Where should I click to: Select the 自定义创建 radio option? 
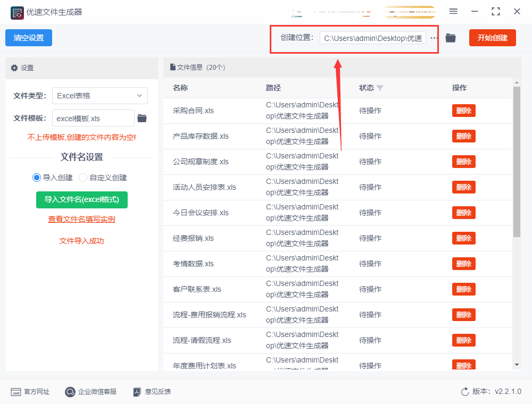[x=83, y=178]
